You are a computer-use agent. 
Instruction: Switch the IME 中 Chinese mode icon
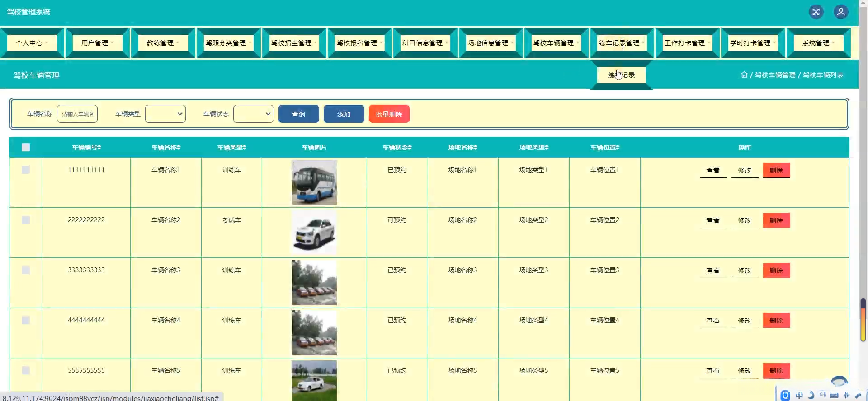pyautogui.click(x=799, y=396)
